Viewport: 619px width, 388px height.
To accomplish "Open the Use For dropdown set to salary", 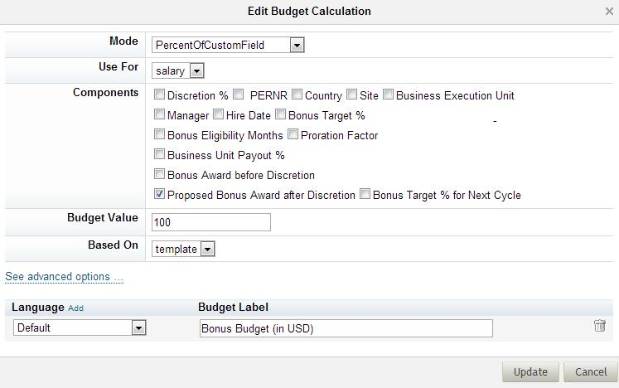I will [x=178, y=71].
